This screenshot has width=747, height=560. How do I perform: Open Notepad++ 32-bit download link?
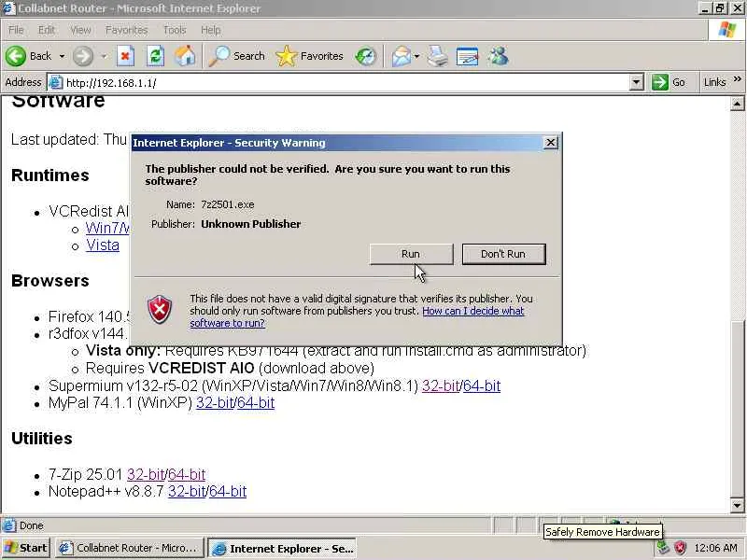[186, 492]
